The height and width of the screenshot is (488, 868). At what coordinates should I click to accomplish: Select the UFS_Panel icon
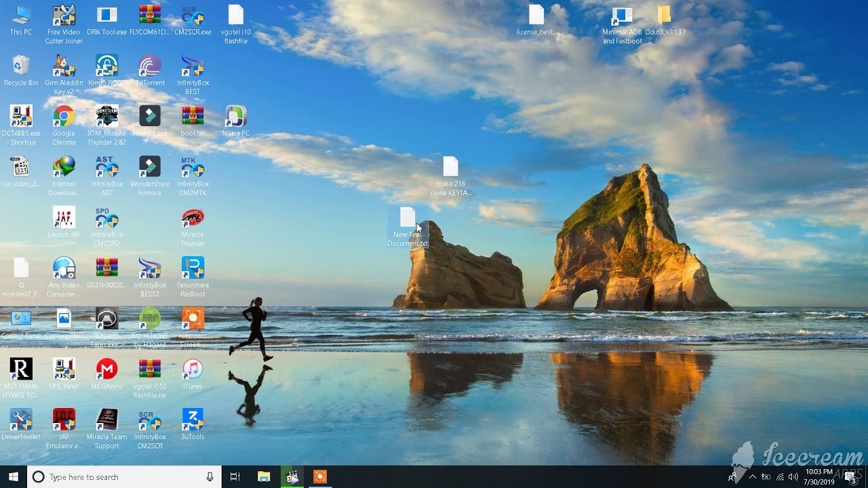pos(64,374)
